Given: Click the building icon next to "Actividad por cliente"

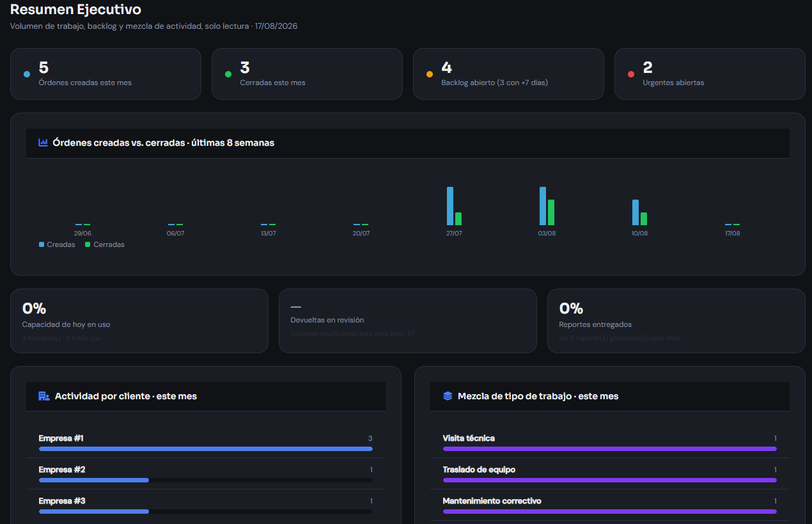Looking at the screenshot, I should (43, 396).
